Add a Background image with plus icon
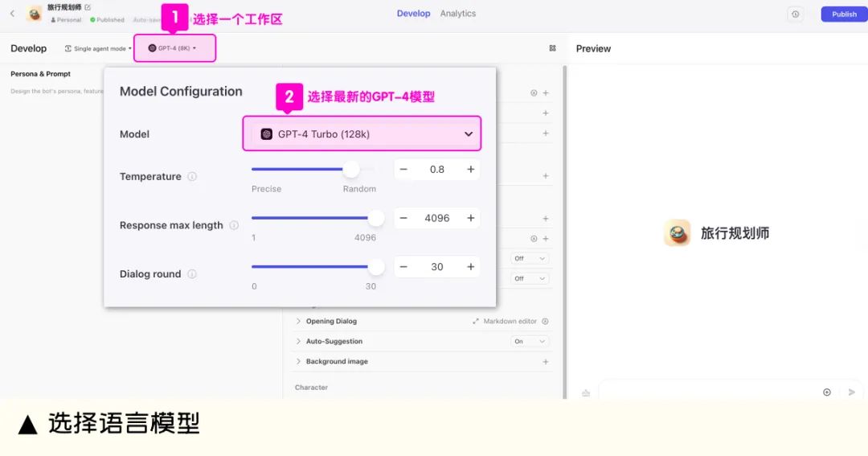 pyautogui.click(x=546, y=362)
